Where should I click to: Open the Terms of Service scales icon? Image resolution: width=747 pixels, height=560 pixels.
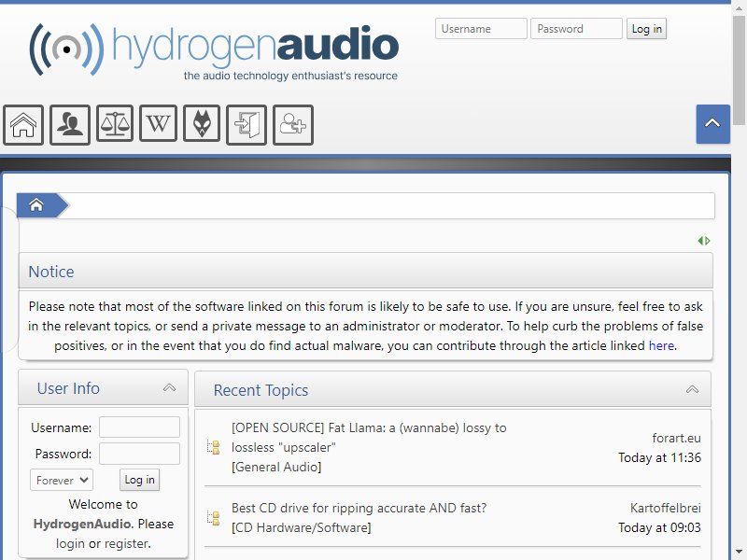tap(115, 124)
